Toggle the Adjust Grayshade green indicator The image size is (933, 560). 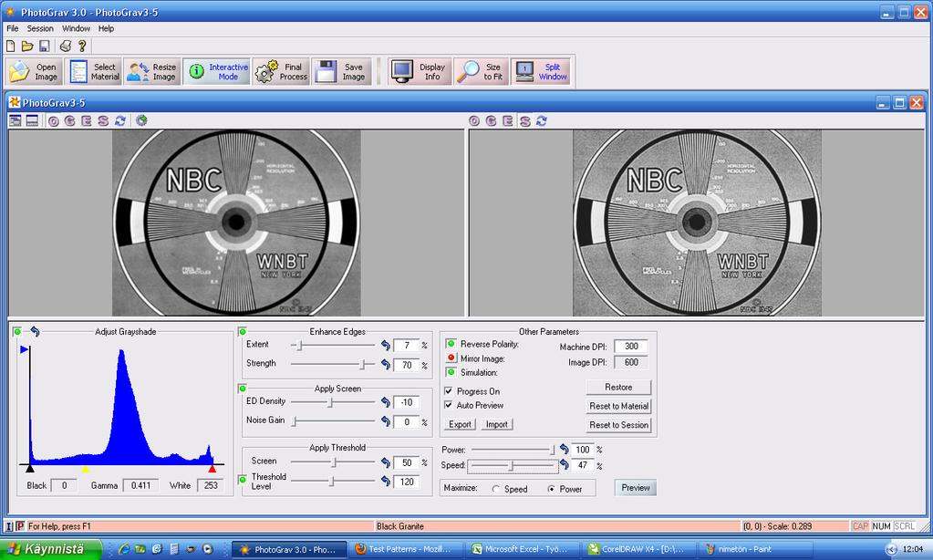[17, 331]
